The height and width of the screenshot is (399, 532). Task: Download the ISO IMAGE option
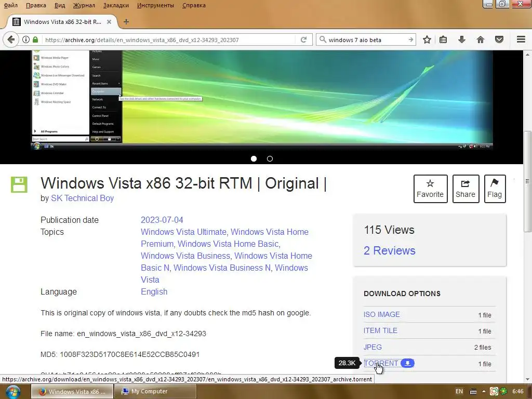coord(382,314)
